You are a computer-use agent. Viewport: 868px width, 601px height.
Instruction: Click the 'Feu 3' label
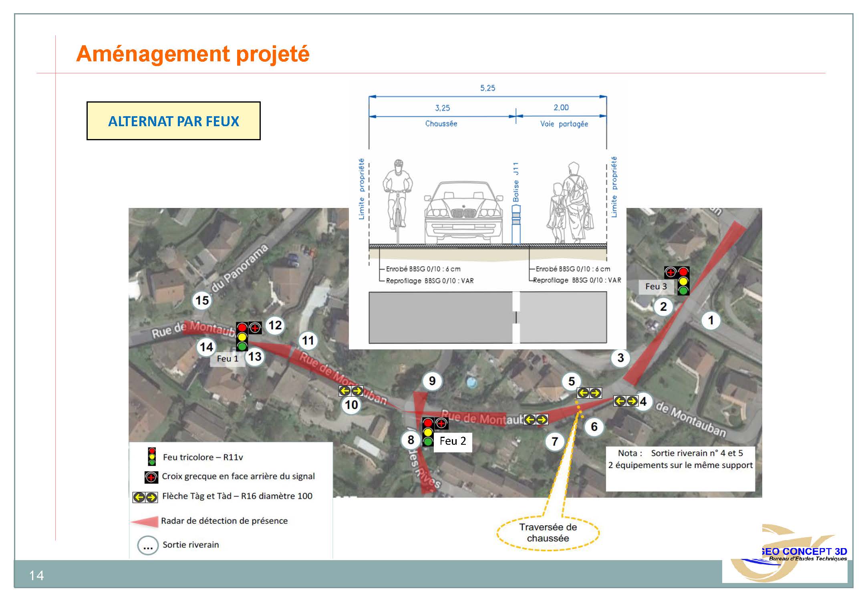(656, 286)
